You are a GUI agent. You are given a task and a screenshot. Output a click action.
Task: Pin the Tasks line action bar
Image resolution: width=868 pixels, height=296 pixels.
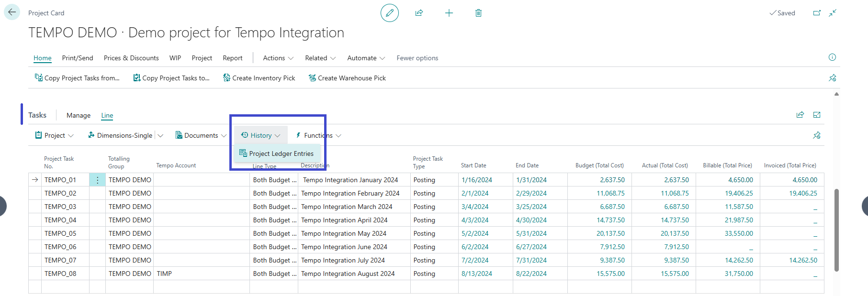click(817, 135)
